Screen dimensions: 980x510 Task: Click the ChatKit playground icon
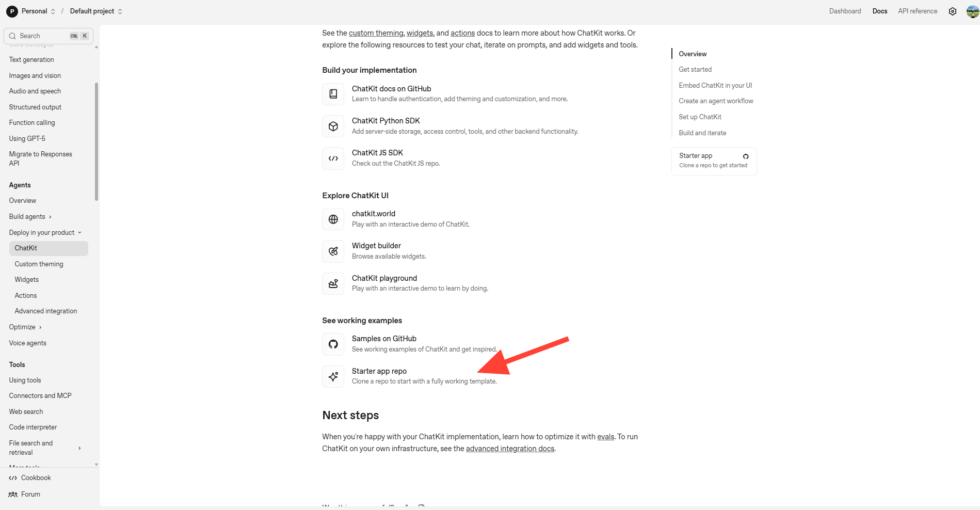[x=333, y=283]
